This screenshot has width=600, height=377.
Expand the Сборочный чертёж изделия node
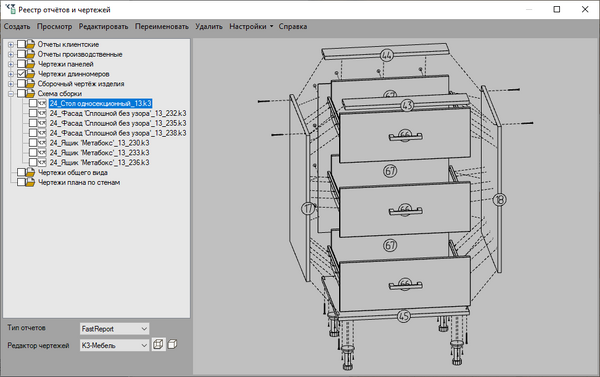point(11,84)
